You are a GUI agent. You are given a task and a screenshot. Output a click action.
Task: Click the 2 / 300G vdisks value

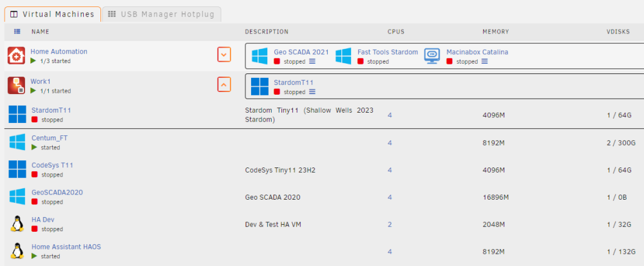pos(621,143)
